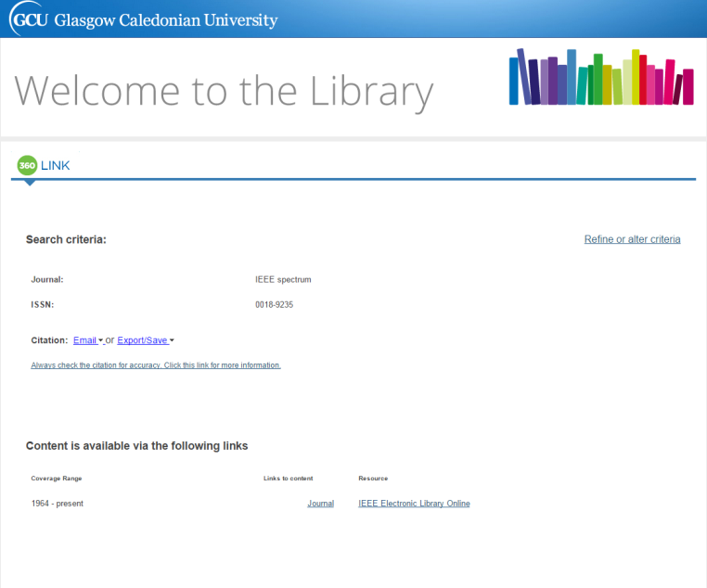Click the 'Coverage Range' column header
This screenshot has width=707, height=588.
click(x=57, y=478)
